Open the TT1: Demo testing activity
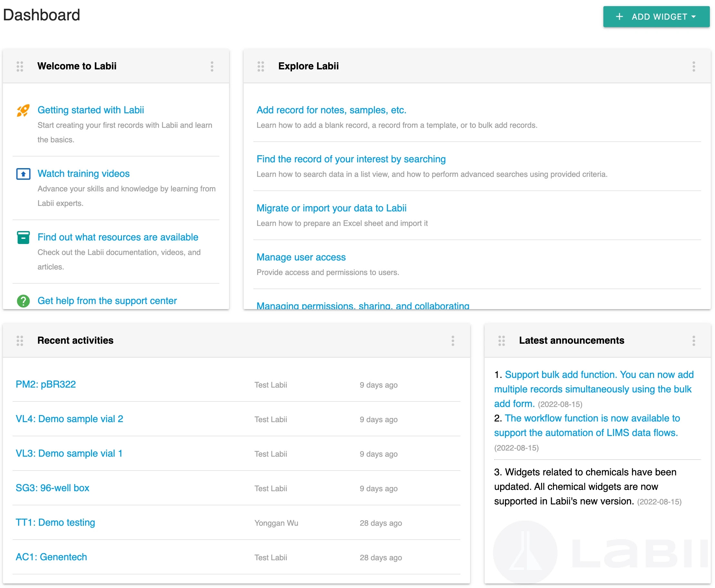The image size is (715, 588). tap(55, 522)
